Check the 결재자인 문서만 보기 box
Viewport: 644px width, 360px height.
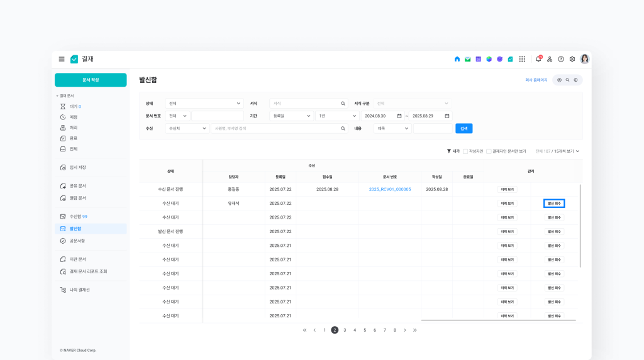coord(489,151)
